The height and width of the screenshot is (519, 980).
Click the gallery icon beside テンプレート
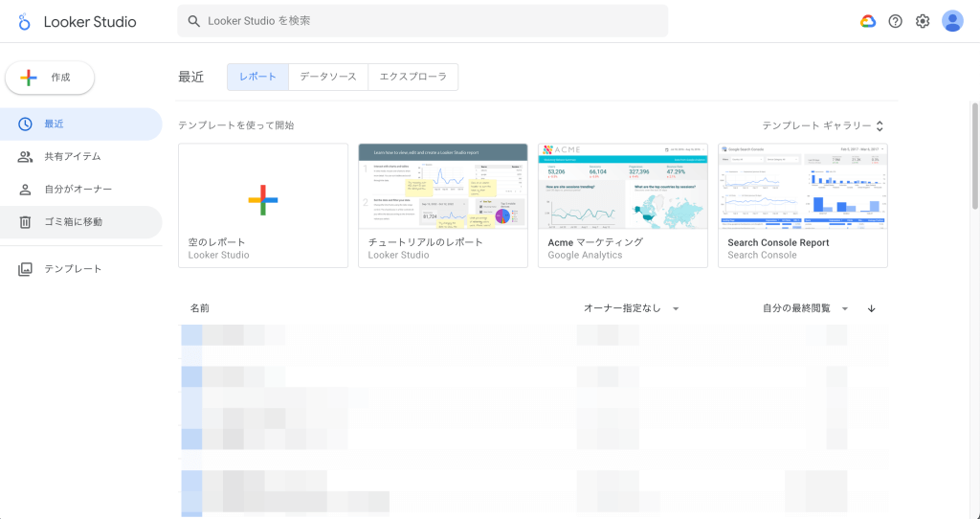click(25, 269)
